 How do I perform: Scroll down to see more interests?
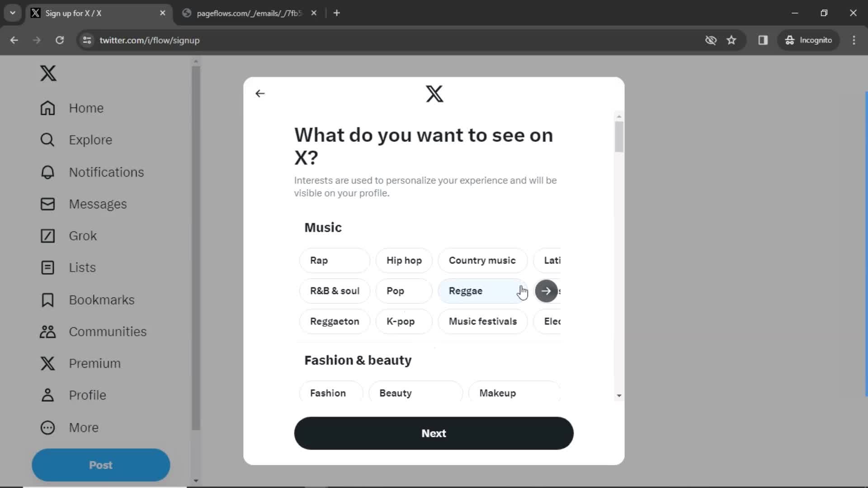(x=618, y=394)
